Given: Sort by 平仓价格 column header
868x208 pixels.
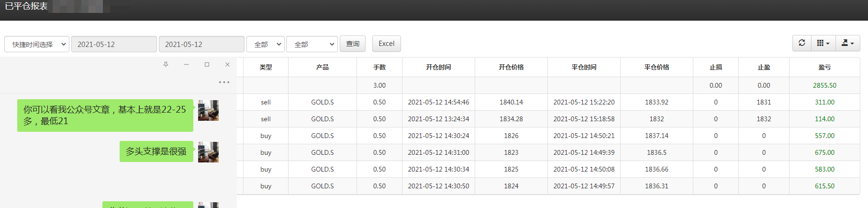Looking at the screenshot, I should pos(657,67).
